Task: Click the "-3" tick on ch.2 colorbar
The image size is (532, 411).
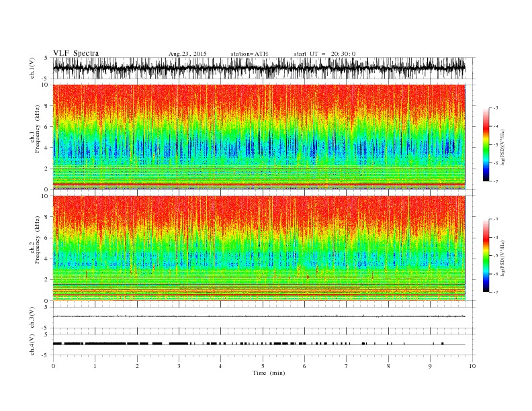Action: 496,219
